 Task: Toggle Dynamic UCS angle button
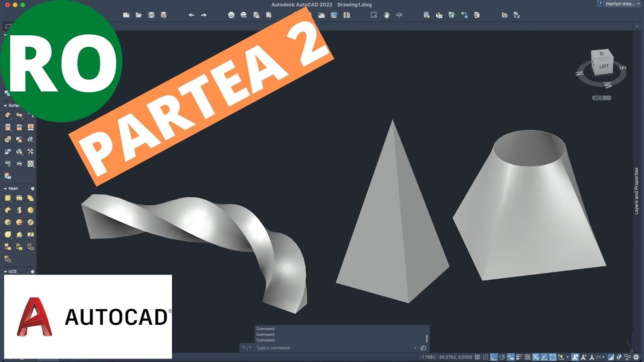click(544, 357)
